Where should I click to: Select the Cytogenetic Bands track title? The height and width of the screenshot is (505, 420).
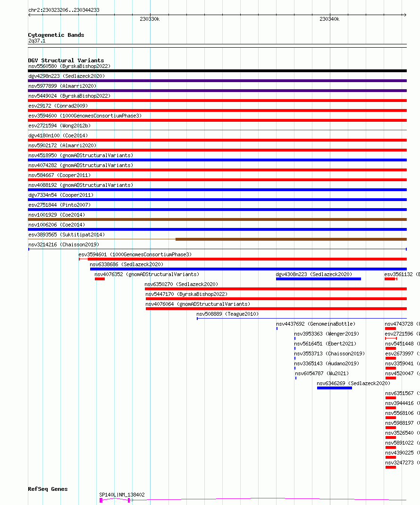[56, 35]
